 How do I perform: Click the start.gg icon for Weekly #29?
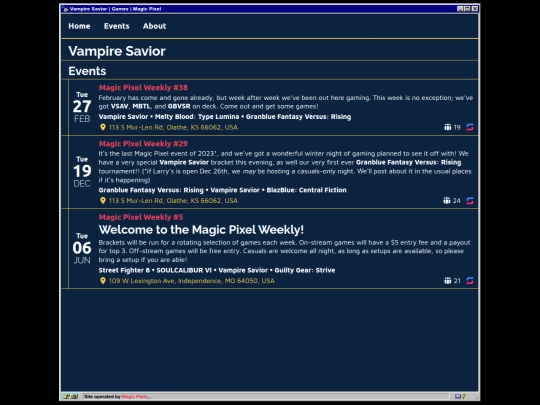[x=470, y=200]
